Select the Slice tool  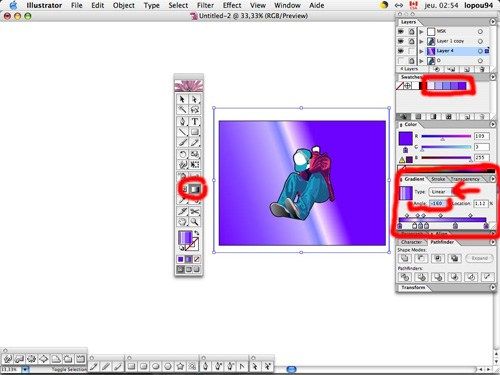182,211
